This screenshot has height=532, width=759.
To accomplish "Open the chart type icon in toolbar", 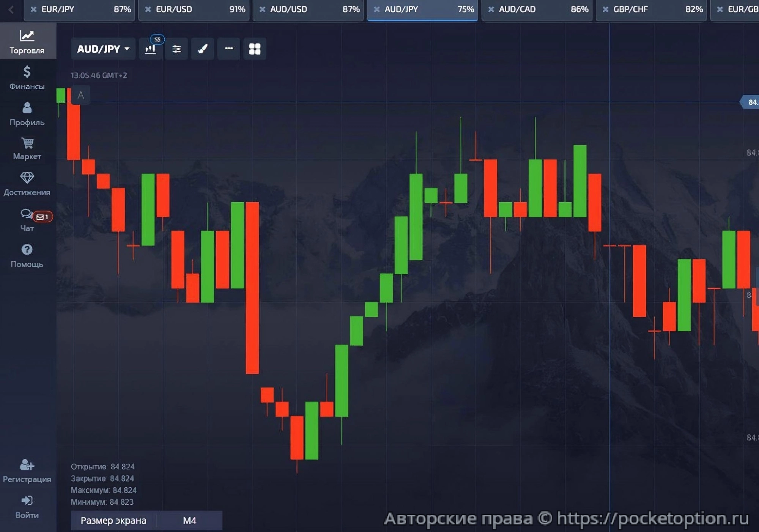I will (x=151, y=49).
